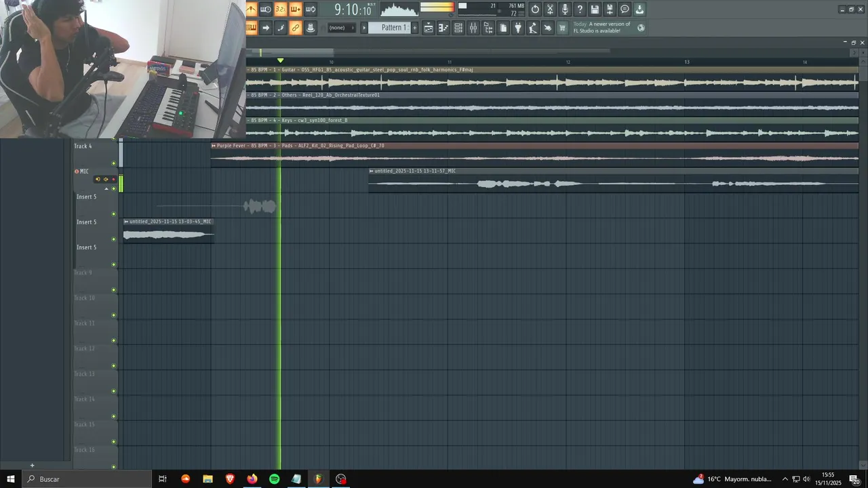Open the volume speaker tray icon
This screenshot has width=868, height=488.
[806, 479]
